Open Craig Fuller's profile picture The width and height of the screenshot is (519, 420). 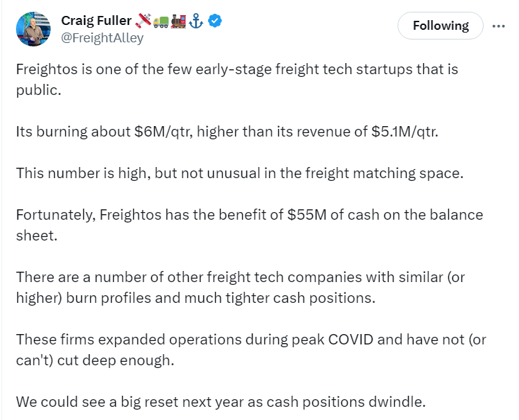point(33,29)
